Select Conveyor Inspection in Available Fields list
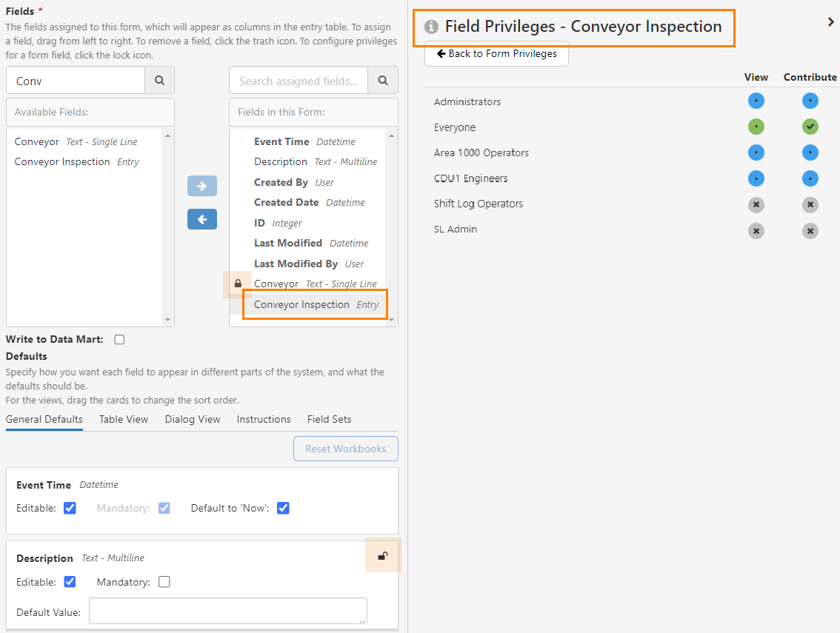840x633 pixels. click(x=62, y=161)
